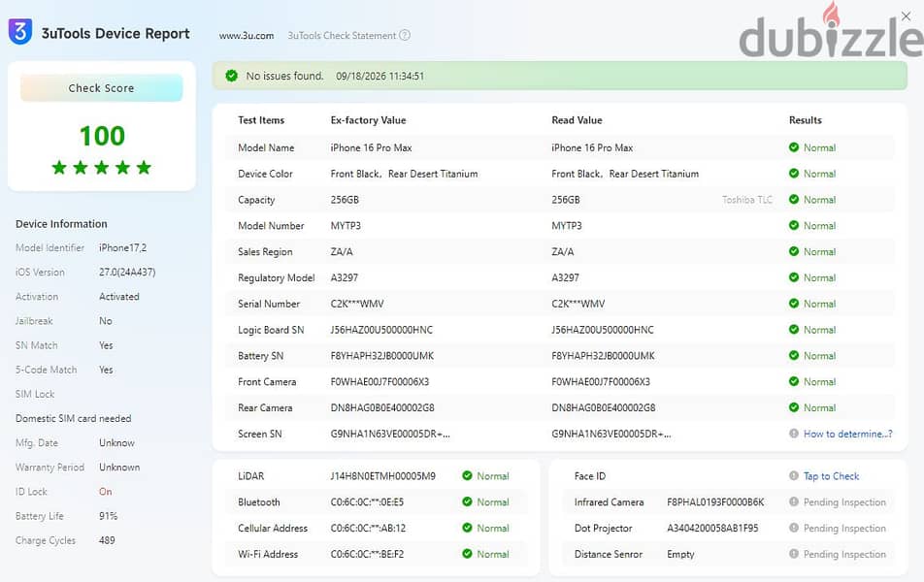Click the Normal result in Rear Camera row
Screen dimensions: 924x582
point(820,407)
